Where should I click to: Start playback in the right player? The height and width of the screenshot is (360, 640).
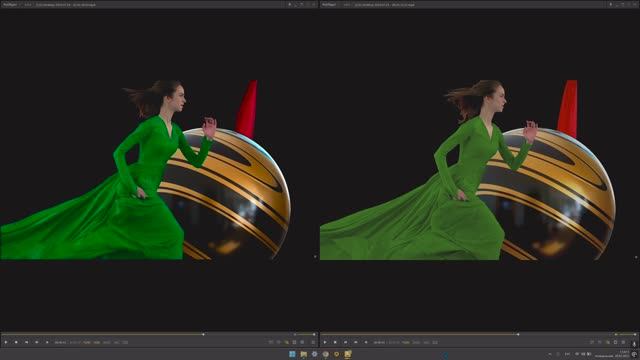[325, 342]
